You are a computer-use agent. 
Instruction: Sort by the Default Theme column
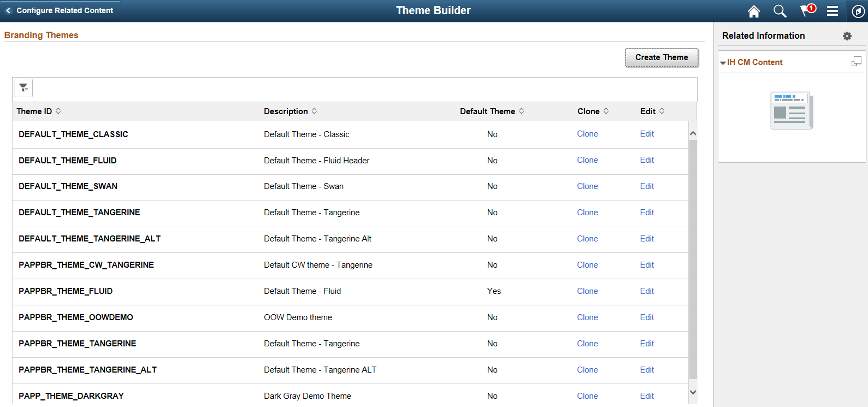point(492,111)
